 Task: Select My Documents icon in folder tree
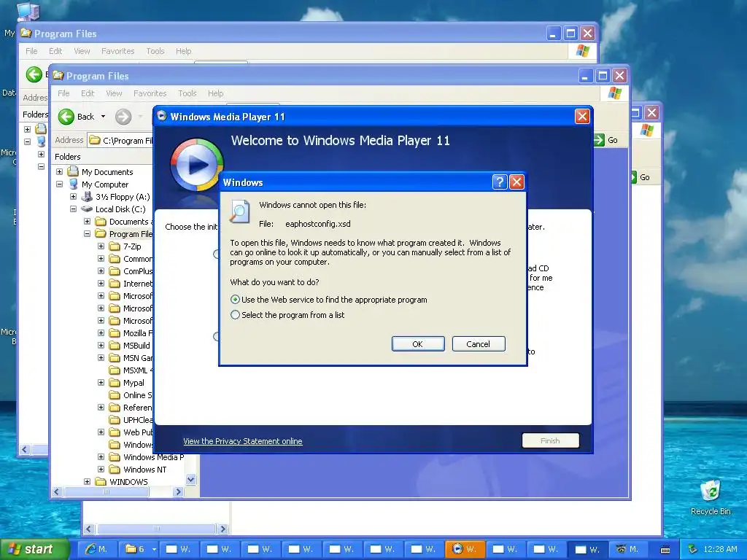coord(72,171)
